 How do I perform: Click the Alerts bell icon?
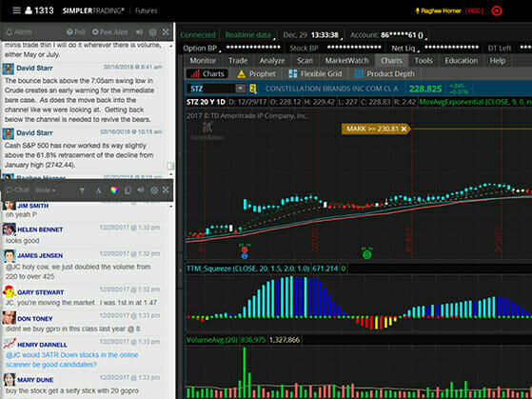(x=10, y=32)
